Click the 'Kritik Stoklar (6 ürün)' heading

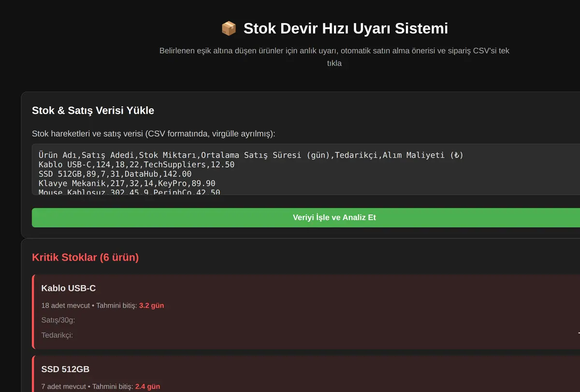(x=85, y=257)
